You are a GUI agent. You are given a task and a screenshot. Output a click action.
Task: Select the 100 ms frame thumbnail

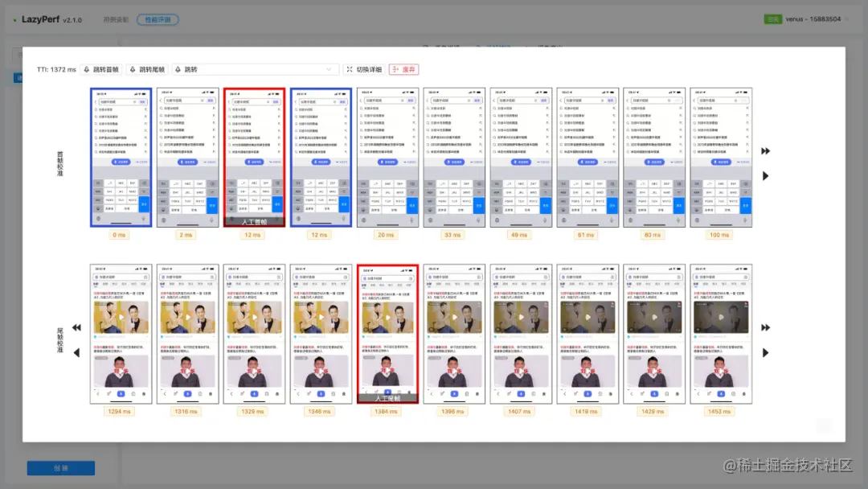pos(721,158)
